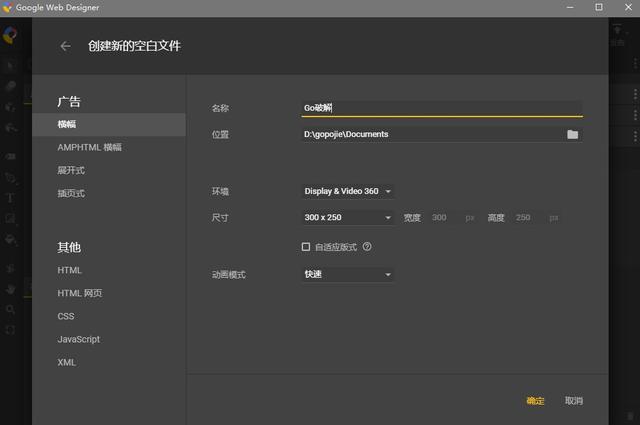Open the 动画模式 快速 dropdown
The width and height of the screenshot is (640, 425).
point(348,274)
